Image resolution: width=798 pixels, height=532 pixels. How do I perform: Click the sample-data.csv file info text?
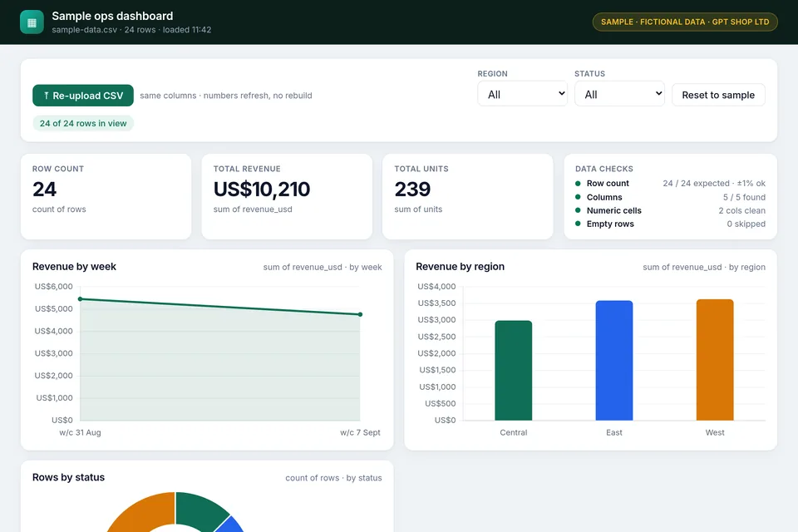pos(131,30)
